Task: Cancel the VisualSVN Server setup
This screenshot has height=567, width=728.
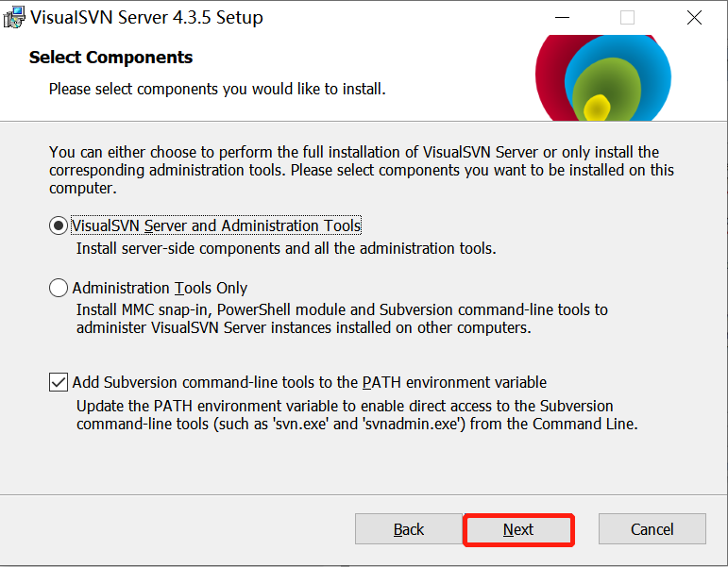Action: click(652, 529)
